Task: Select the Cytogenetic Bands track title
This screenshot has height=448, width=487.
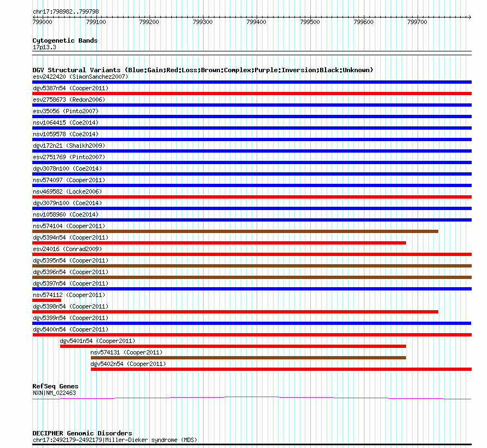Action: [x=65, y=40]
